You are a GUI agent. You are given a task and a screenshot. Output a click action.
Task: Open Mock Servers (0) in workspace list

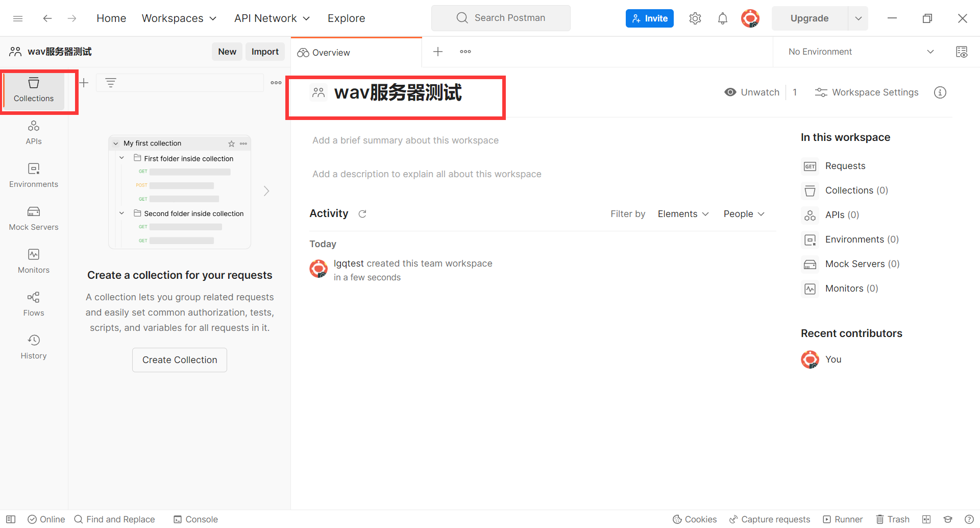coord(851,264)
